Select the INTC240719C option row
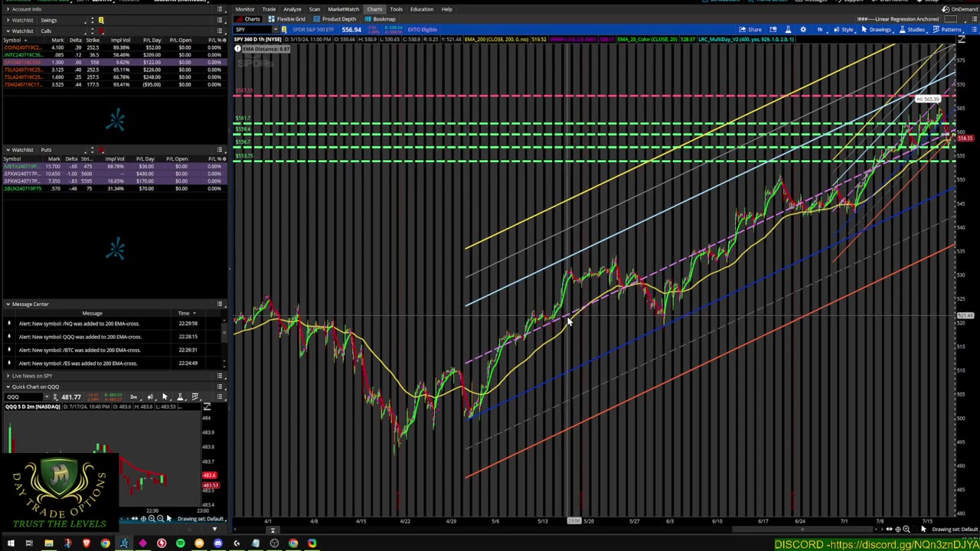Image resolution: width=980 pixels, height=551 pixels. pyautogui.click(x=113, y=55)
